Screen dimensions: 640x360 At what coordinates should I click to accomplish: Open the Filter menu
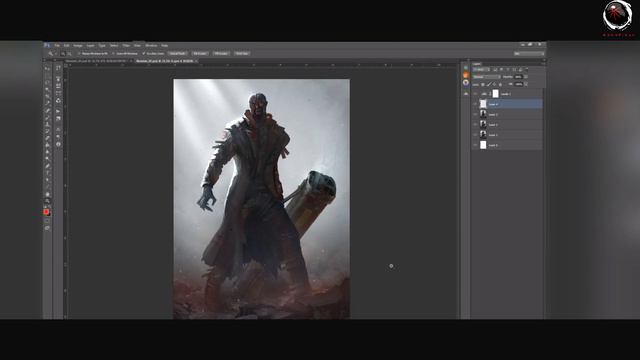[x=126, y=45]
